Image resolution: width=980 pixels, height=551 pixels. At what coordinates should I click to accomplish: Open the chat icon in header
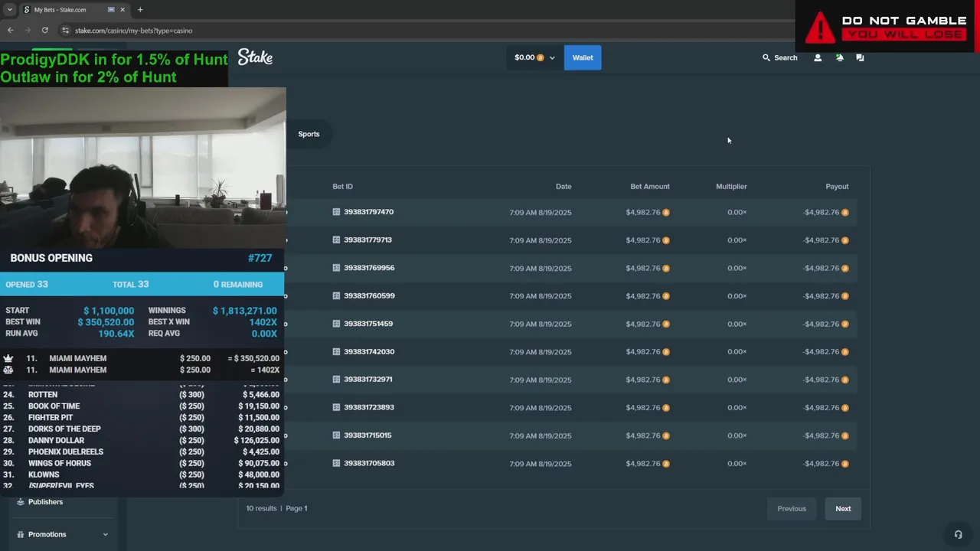click(860, 57)
